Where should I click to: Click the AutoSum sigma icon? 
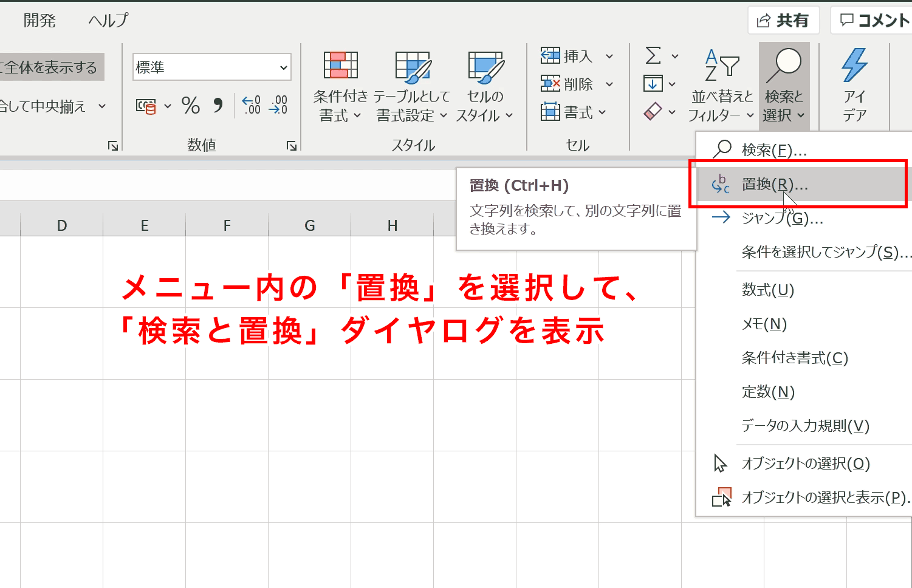[x=653, y=56]
